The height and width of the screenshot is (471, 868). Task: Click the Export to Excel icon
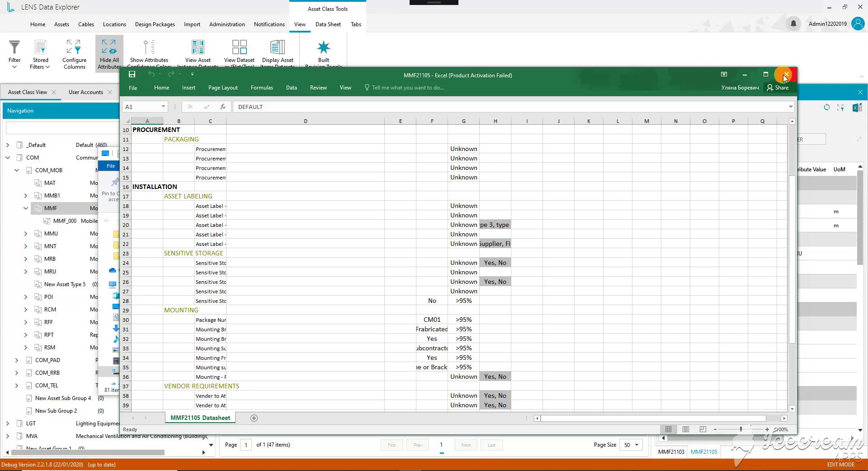point(857,108)
